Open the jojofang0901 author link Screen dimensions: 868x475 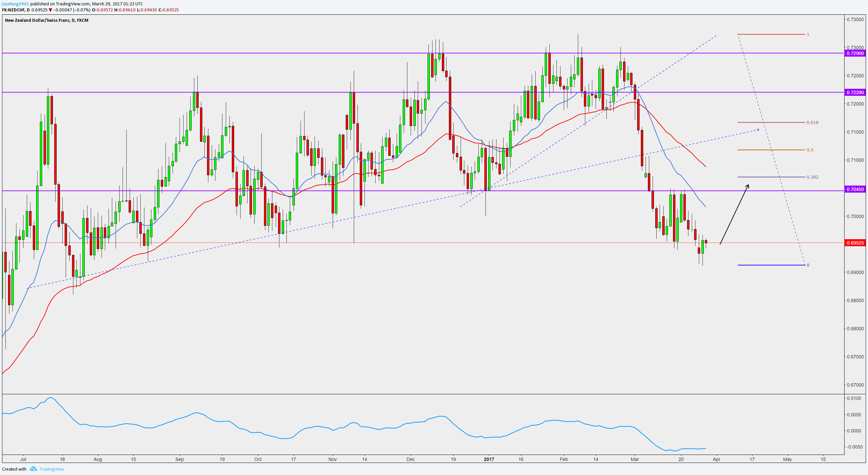coord(15,4)
